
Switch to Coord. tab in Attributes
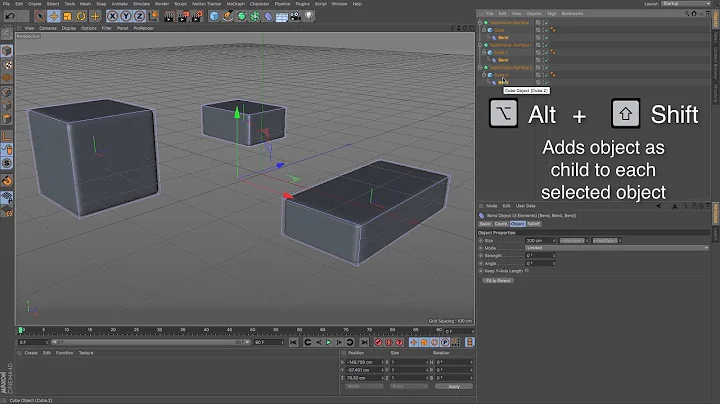(x=501, y=224)
